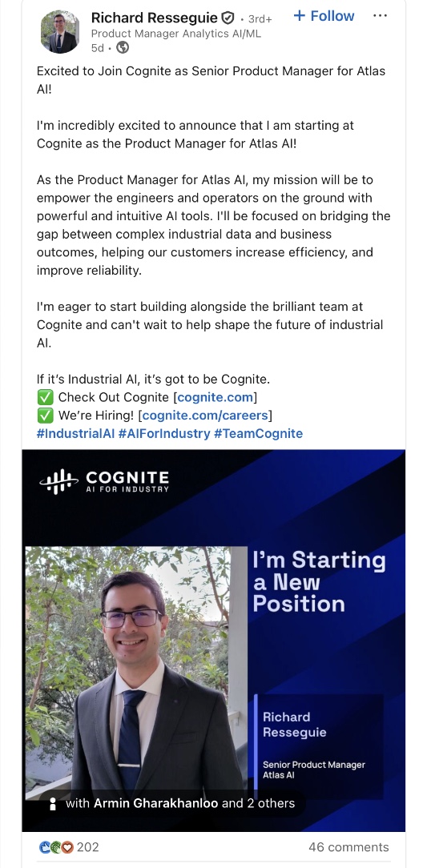
Task: Open the new position announcement image
Action: pyautogui.click(x=214, y=640)
